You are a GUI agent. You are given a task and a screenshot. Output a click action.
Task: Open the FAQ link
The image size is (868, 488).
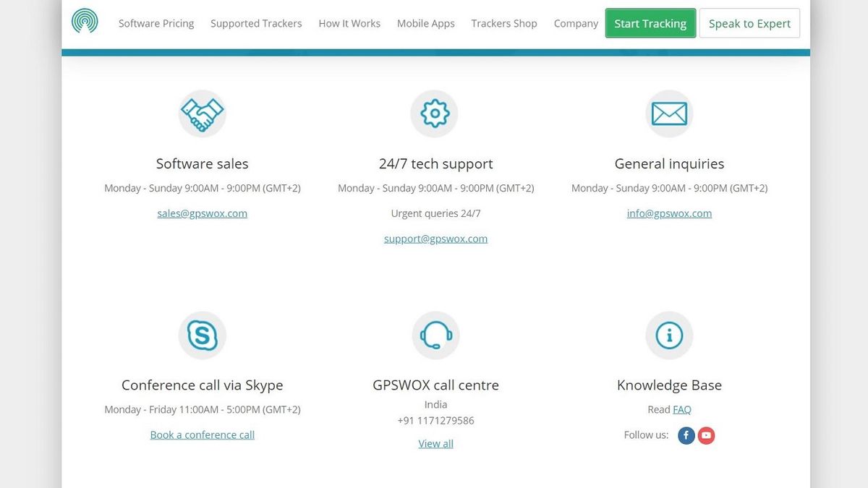tap(682, 409)
